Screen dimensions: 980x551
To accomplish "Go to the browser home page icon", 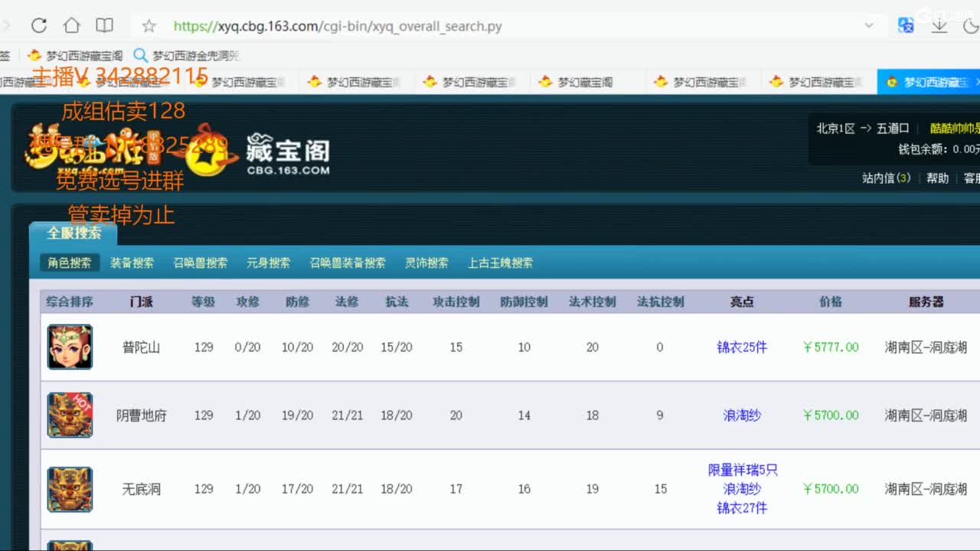I will tap(72, 25).
